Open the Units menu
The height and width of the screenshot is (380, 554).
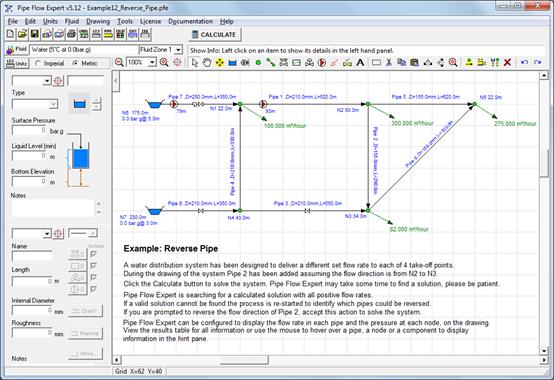pos(50,21)
